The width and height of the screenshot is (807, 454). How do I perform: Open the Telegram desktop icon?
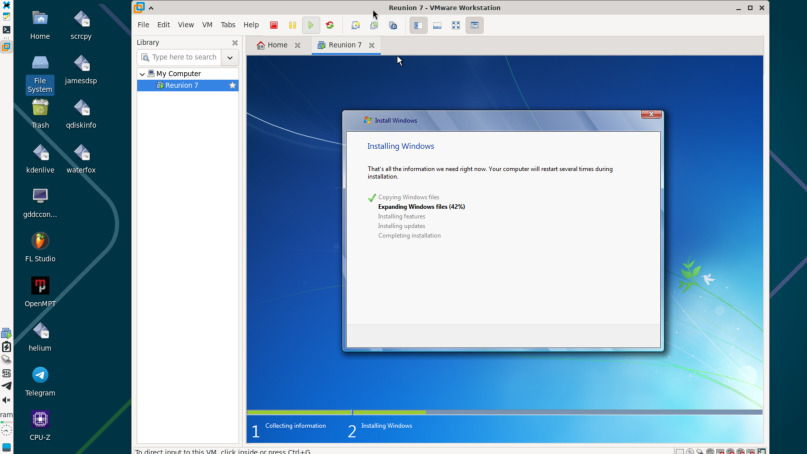(x=40, y=376)
